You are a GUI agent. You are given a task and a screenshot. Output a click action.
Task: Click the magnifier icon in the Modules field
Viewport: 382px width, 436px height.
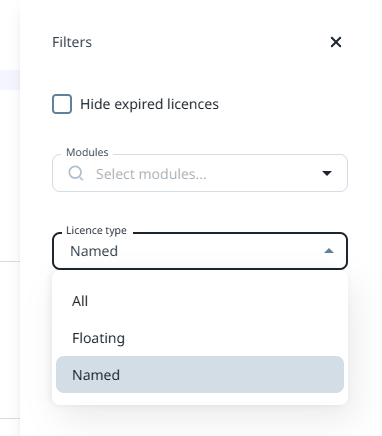(76, 173)
